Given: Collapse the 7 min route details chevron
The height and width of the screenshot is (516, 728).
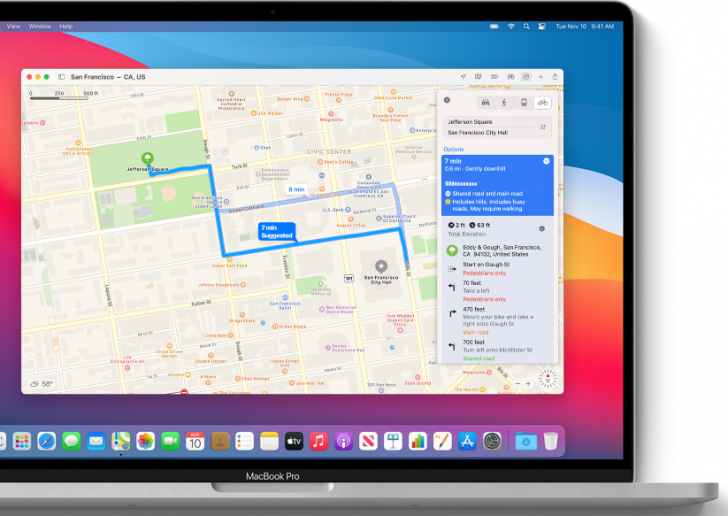Looking at the screenshot, I should coord(546,161).
